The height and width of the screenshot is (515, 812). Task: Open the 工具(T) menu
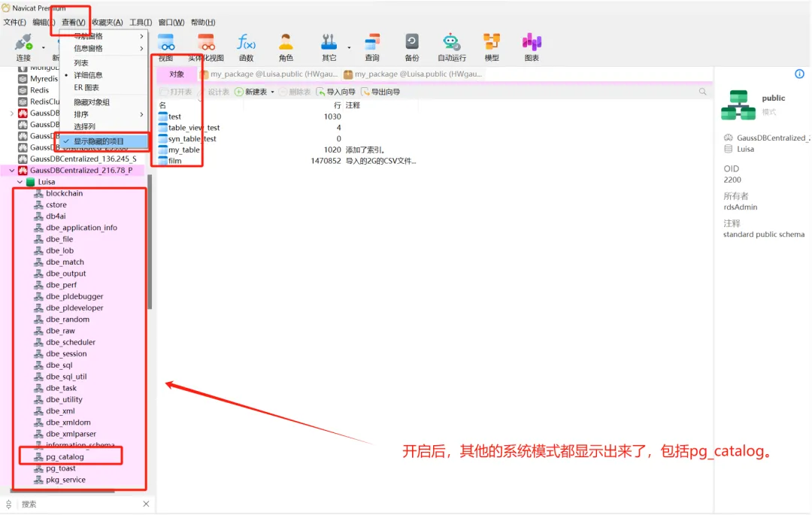point(141,23)
